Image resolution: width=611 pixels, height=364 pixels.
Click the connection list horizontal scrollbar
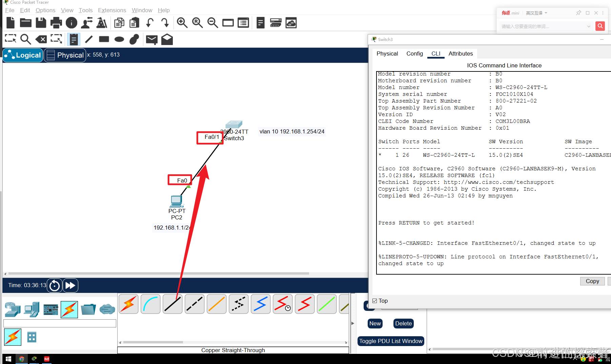click(x=152, y=342)
